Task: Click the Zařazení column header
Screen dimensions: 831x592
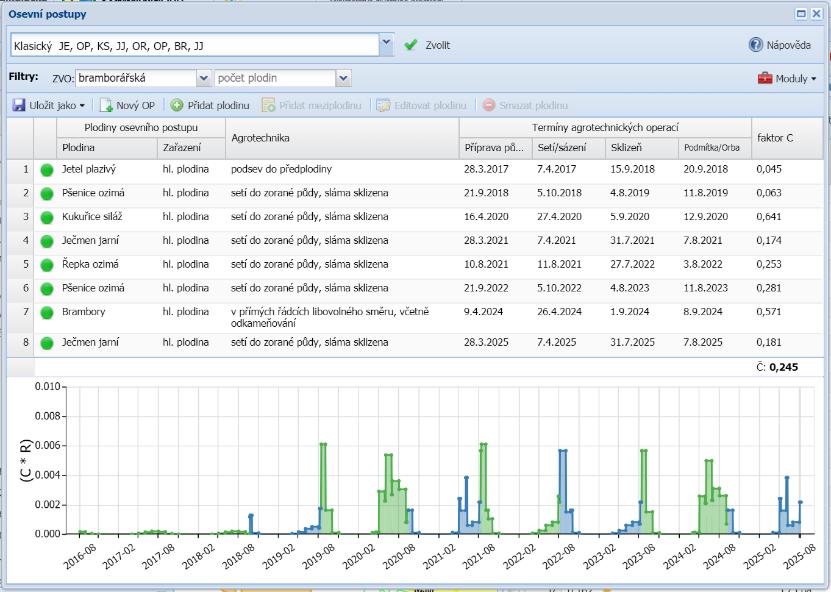Action: click(x=191, y=148)
